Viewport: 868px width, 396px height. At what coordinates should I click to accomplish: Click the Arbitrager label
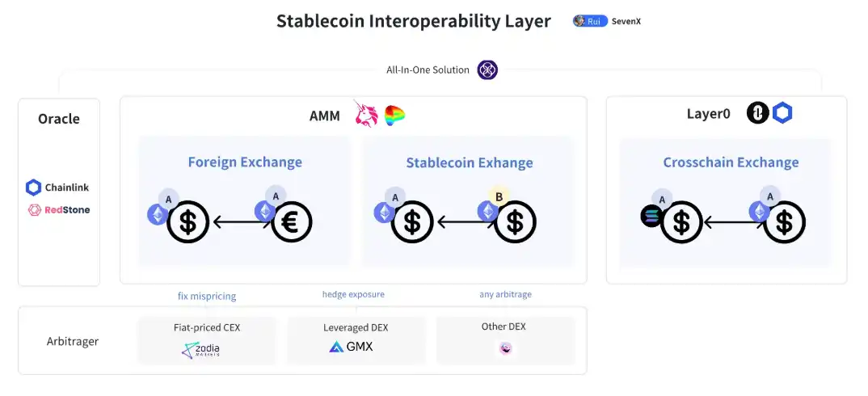pos(73,341)
